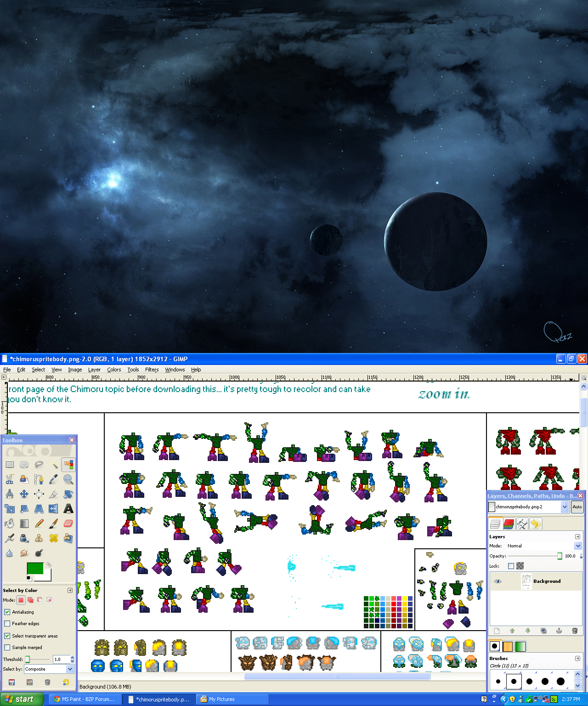Select the Rotate tool
Screen dimensions: 588x706
(x=68, y=494)
